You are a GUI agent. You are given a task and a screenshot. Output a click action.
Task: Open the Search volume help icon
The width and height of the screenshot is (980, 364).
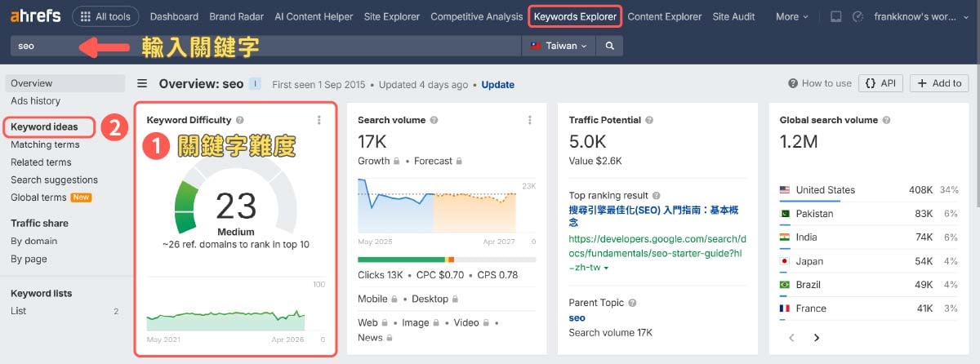(434, 120)
